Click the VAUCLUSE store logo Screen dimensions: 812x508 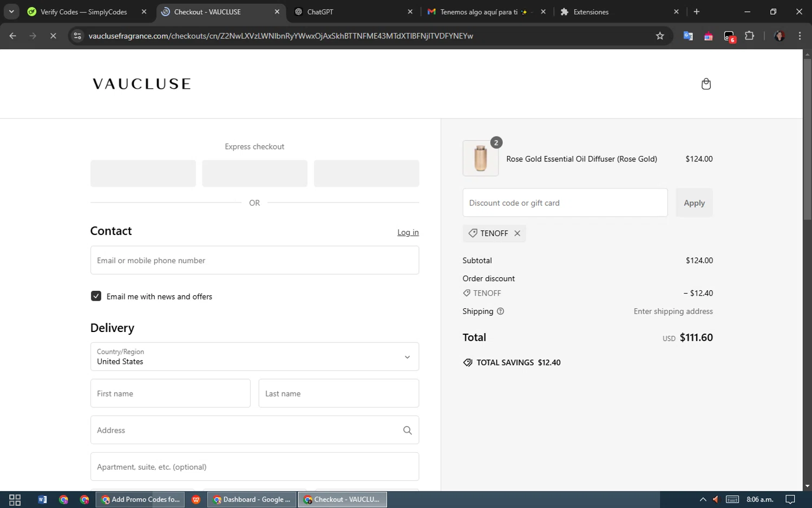point(142,84)
